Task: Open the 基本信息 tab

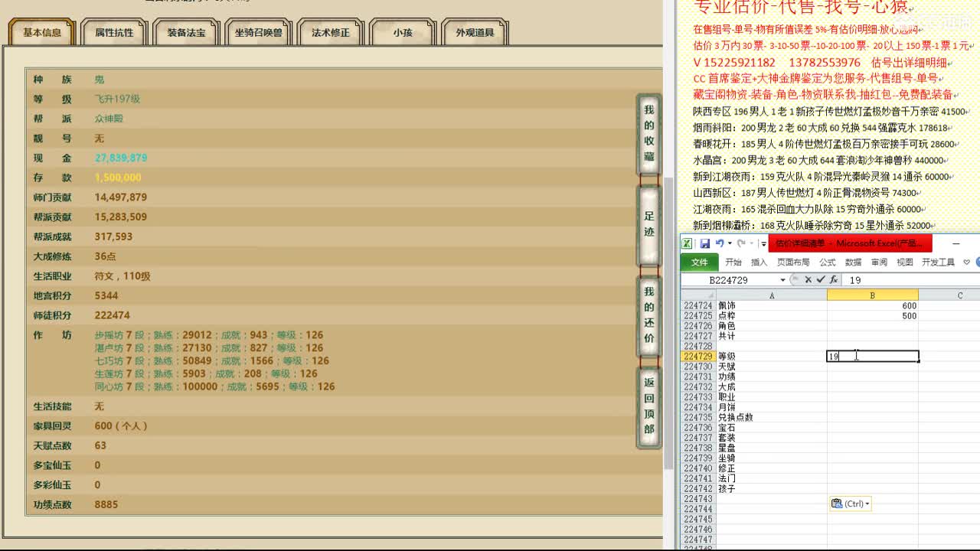Action: pos(42,33)
